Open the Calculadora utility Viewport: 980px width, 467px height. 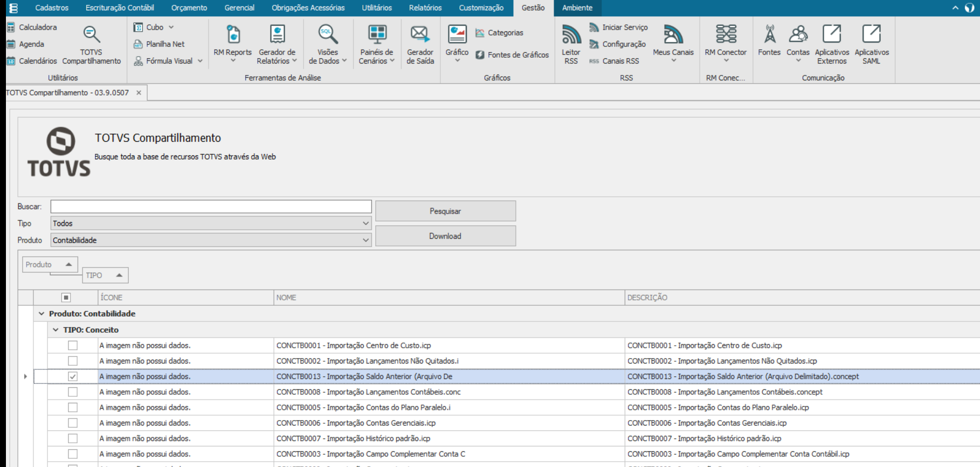click(32, 27)
